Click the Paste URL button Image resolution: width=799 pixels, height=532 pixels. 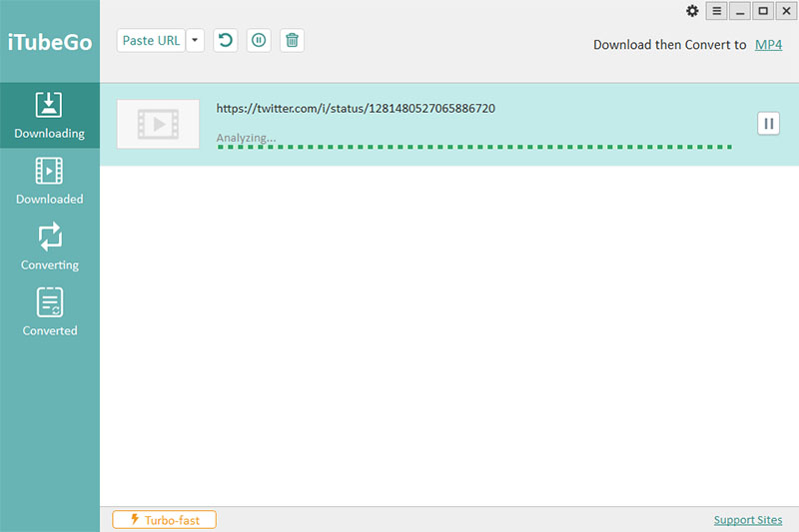point(151,40)
